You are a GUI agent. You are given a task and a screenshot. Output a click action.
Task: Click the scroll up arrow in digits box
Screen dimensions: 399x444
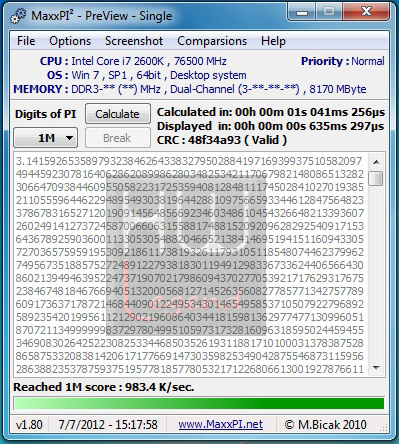coord(376,162)
